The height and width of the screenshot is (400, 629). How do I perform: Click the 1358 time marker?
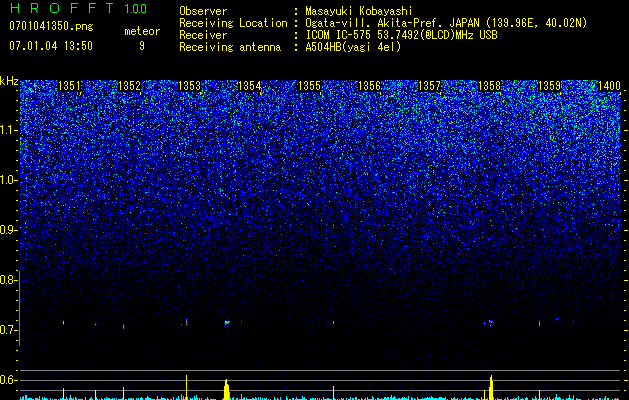[x=490, y=86]
